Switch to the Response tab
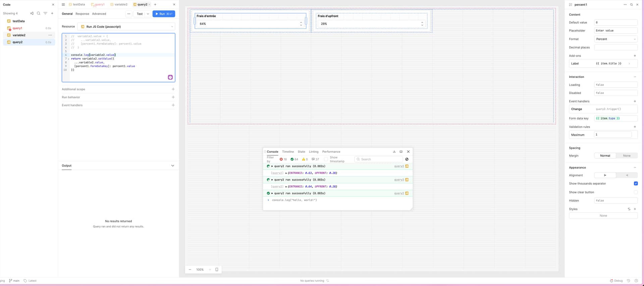 click(x=82, y=14)
